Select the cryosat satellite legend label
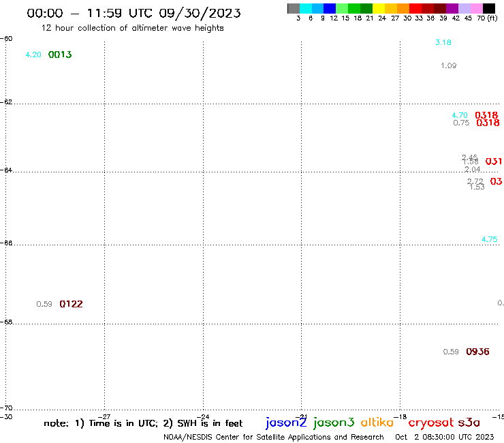The height and width of the screenshot is (443, 504). tap(430, 423)
